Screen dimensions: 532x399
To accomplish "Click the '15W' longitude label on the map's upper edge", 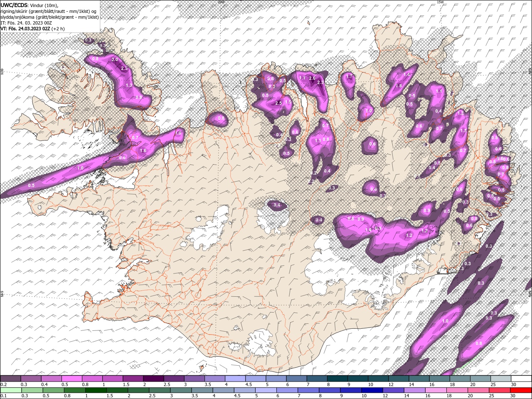I will point(440,2).
